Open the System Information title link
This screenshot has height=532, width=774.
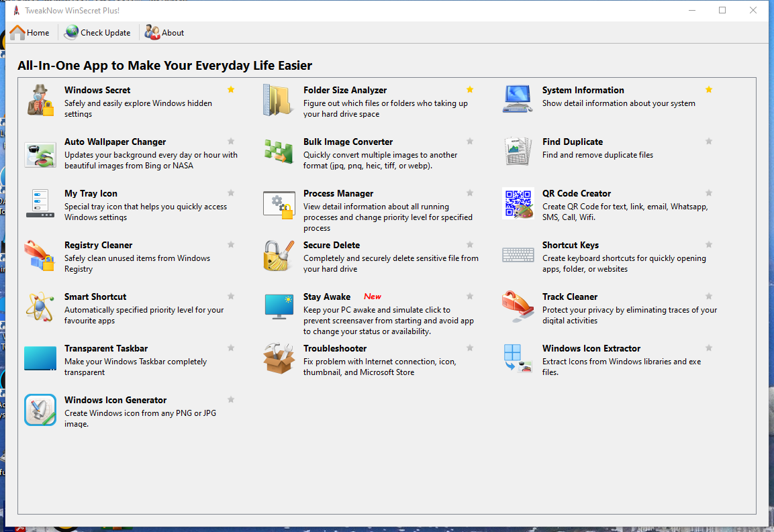tap(583, 90)
